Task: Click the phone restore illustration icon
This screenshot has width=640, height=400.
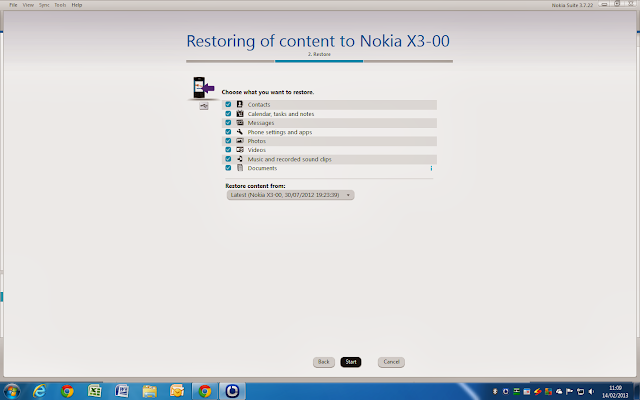Action: [203, 87]
